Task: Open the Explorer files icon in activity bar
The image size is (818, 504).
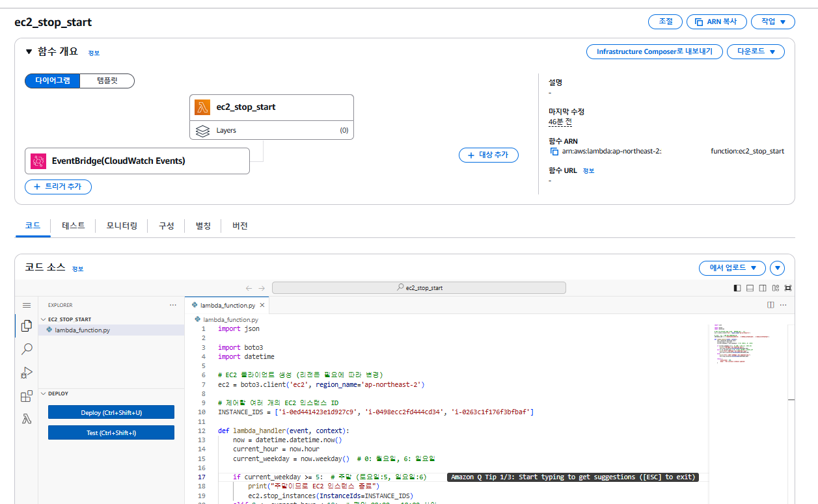Action: click(x=27, y=326)
